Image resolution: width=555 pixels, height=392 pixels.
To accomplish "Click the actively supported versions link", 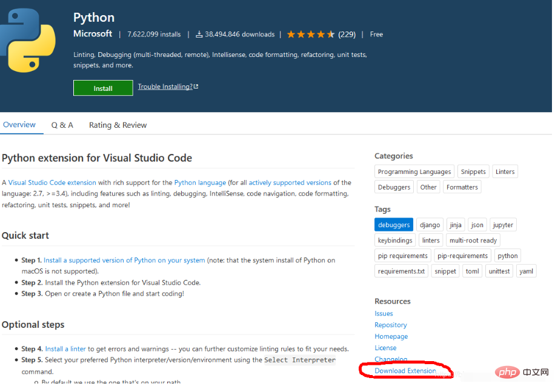I will [290, 182].
